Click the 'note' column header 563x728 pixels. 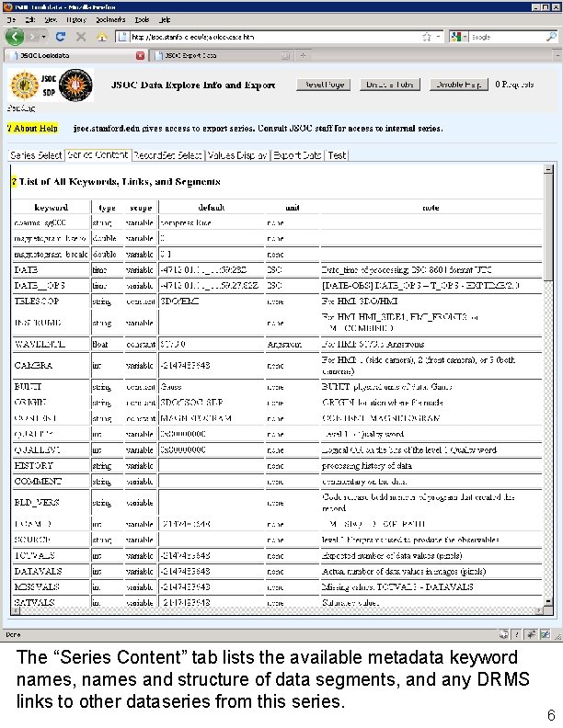point(431,208)
